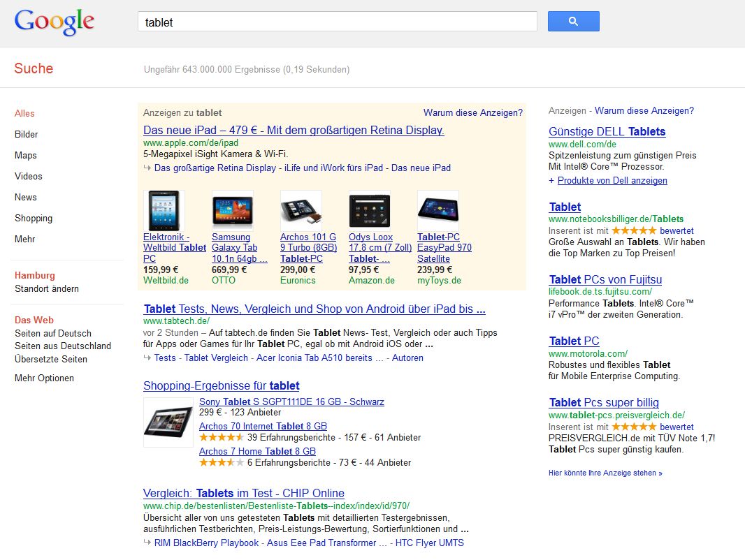Open Shopping-Ergebnisse für tablet heading

pos(222,386)
